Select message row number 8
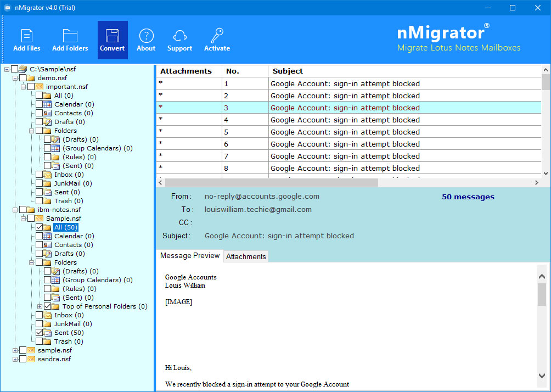This screenshot has width=551, height=392. (x=348, y=168)
